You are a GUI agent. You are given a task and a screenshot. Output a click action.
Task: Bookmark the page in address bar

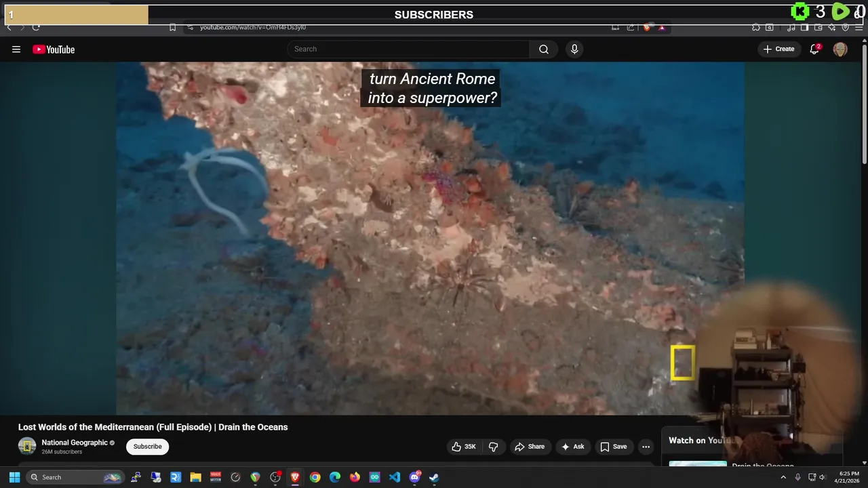pyautogui.click(x=172, y=27)
